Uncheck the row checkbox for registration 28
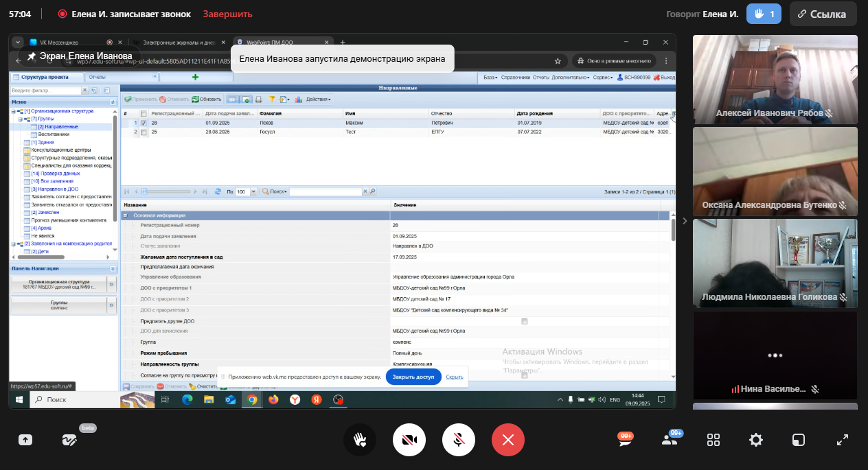Image resolution: width=868 pixels, height=470 pixels. [x=144, y=123]
